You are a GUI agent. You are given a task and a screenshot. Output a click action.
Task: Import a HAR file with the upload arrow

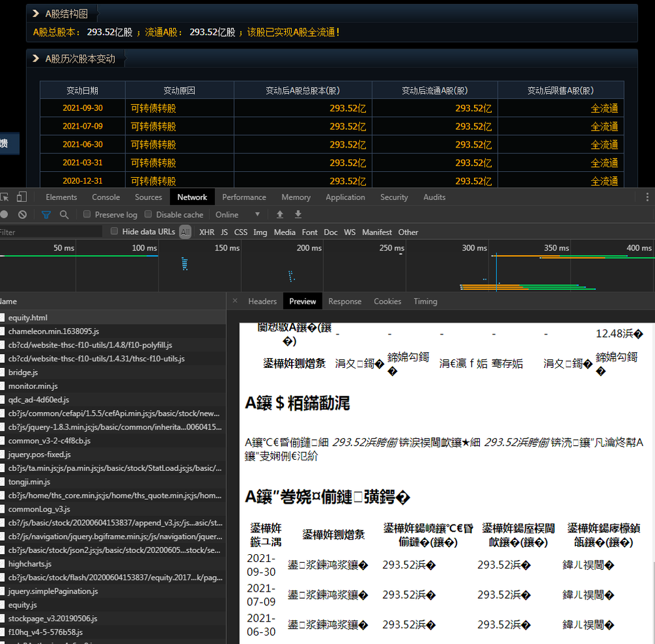point(280,214)
